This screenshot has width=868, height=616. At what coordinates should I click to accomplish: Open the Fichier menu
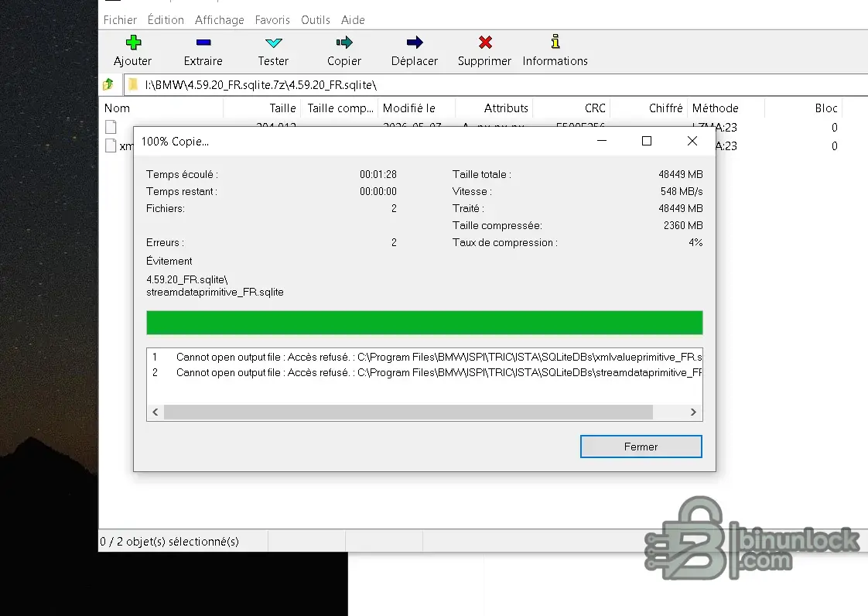[120, 20]
